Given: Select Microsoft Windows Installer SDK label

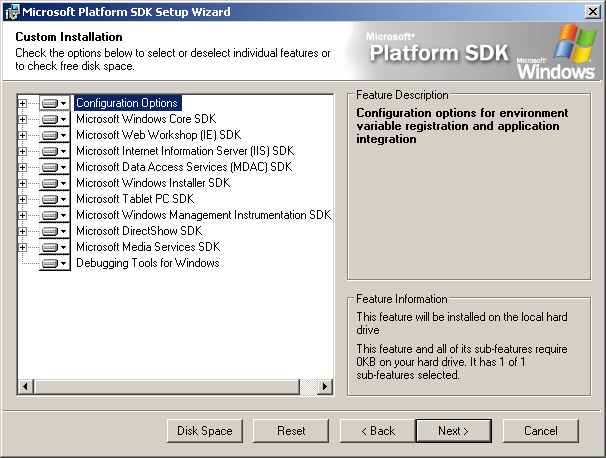Looking at the screenshot, I should click(153, 183).
